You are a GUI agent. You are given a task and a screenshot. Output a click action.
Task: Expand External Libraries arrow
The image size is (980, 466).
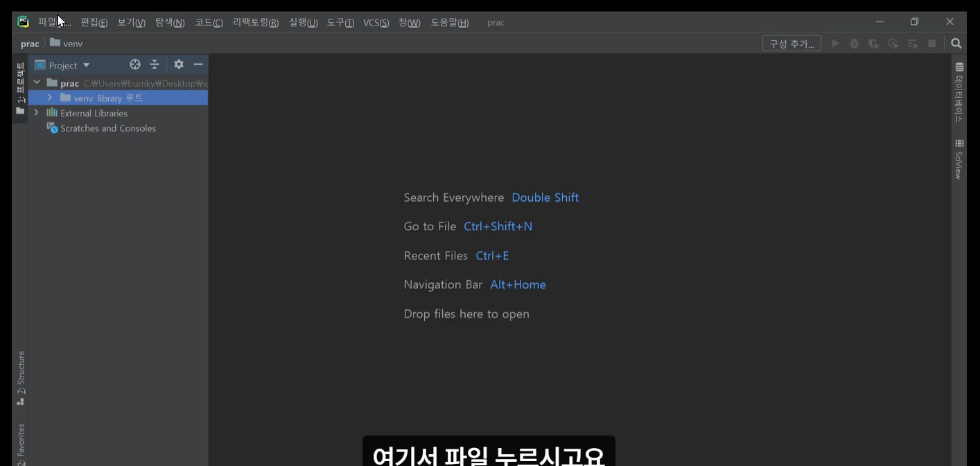pyautogui.click(x=37, y=112)
